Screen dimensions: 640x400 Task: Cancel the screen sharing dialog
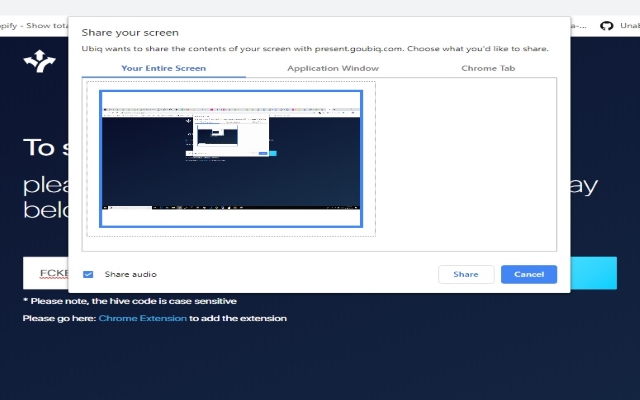pyautogui.click(x=529, y=274)
